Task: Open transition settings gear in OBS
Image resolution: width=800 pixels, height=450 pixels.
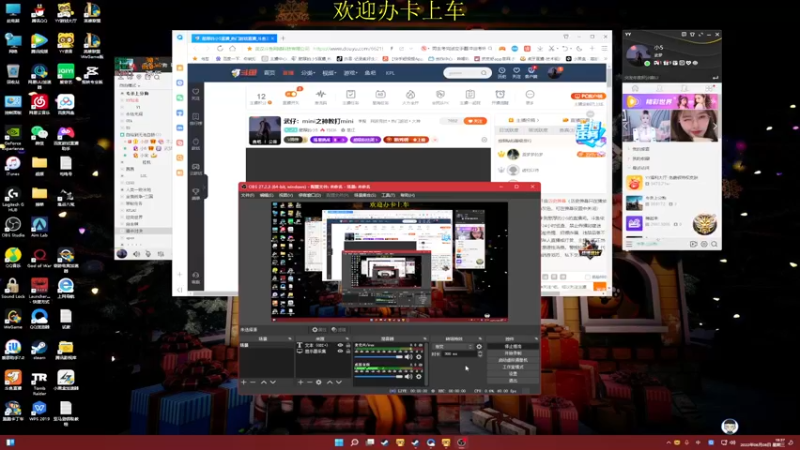Action: click(479, 346)
